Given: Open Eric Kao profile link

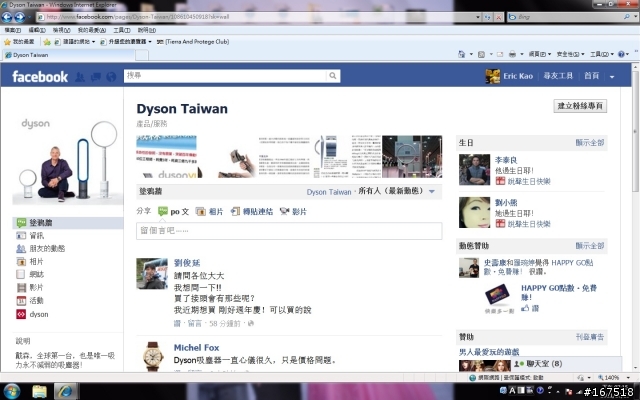Looking at the screenshot, I should pyautogui.click(x=518, y=76).
